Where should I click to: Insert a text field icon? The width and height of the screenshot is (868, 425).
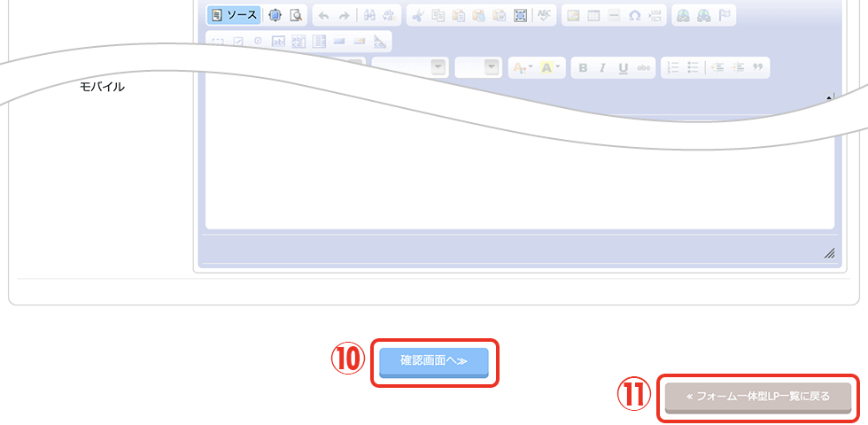click(x=278, y=42)
